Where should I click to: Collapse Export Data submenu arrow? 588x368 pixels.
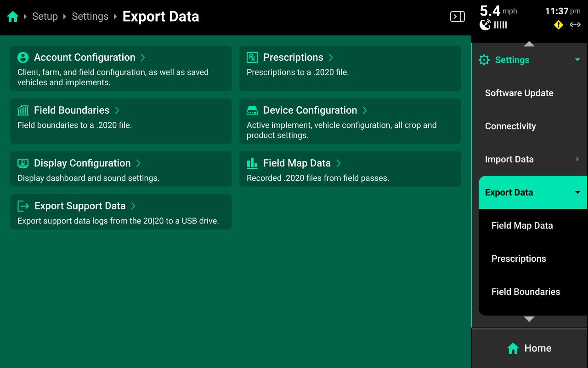click(x=578, y=192)
